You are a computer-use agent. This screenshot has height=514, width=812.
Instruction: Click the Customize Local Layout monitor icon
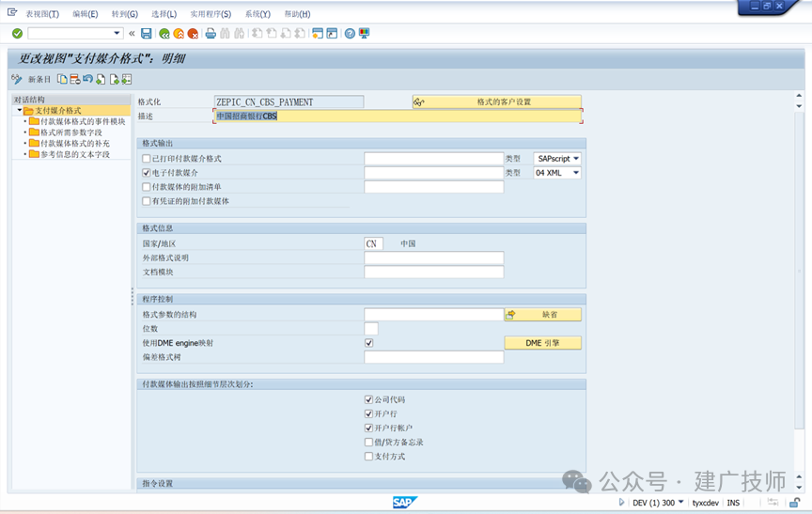[365, 34]
